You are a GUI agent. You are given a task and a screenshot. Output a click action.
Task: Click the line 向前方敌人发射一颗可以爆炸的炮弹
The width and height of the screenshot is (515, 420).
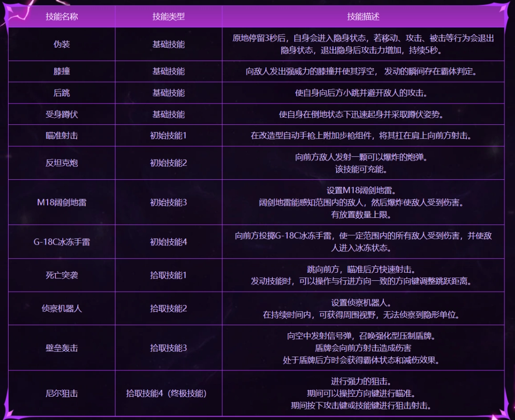(361, 157)
